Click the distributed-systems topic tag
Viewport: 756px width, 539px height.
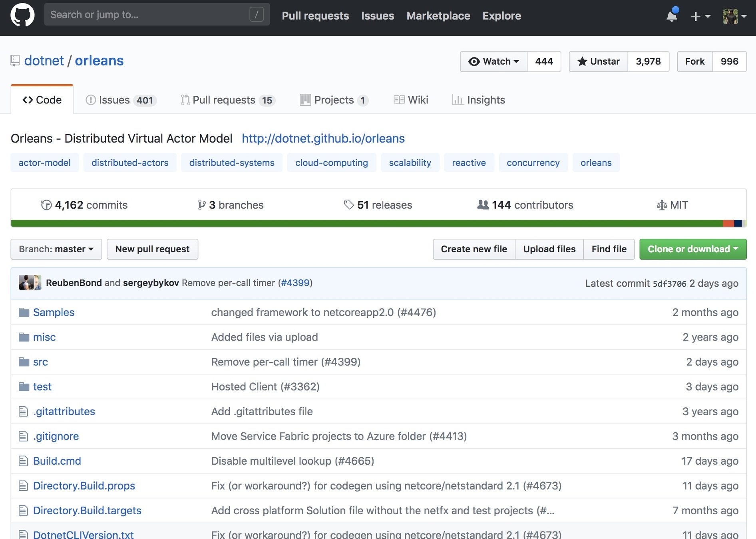[x=232, y=162]
